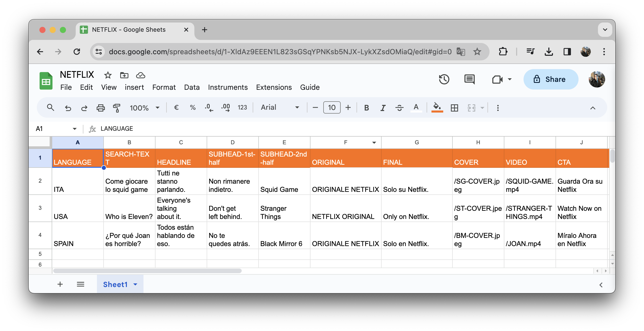The image size is (644, 331).
Task: Open the Google account avatar in Sheets
Action: (x=597, y=79)
